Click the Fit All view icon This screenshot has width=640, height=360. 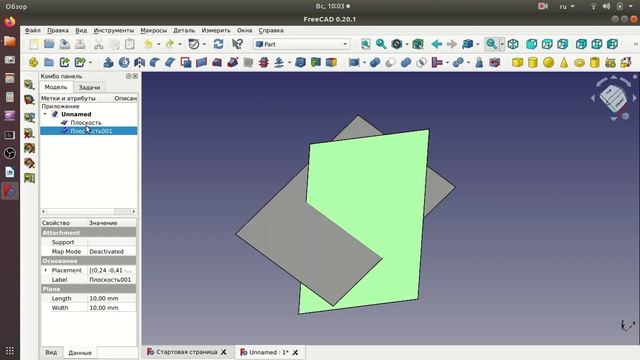(x=366, y=44)
